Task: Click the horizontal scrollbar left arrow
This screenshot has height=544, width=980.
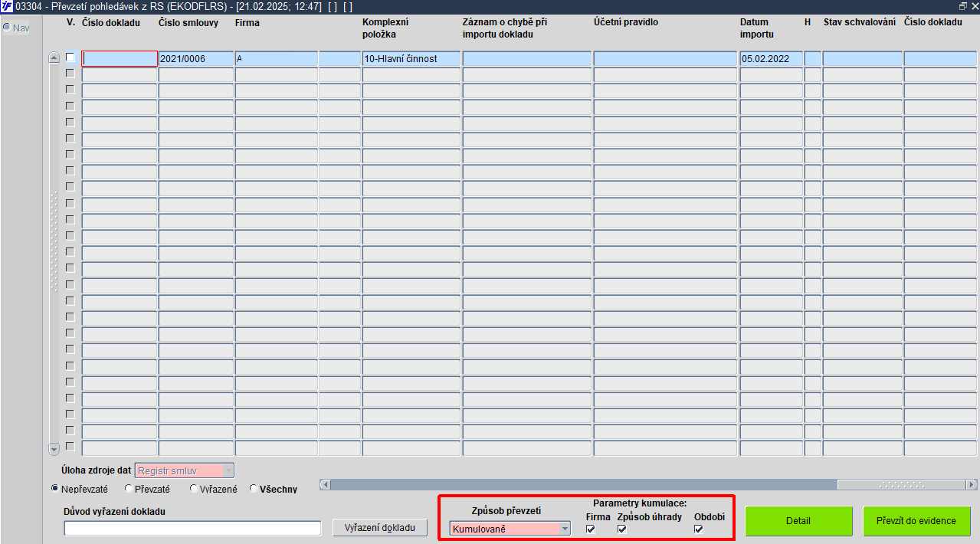Action: tap(325, 485)
